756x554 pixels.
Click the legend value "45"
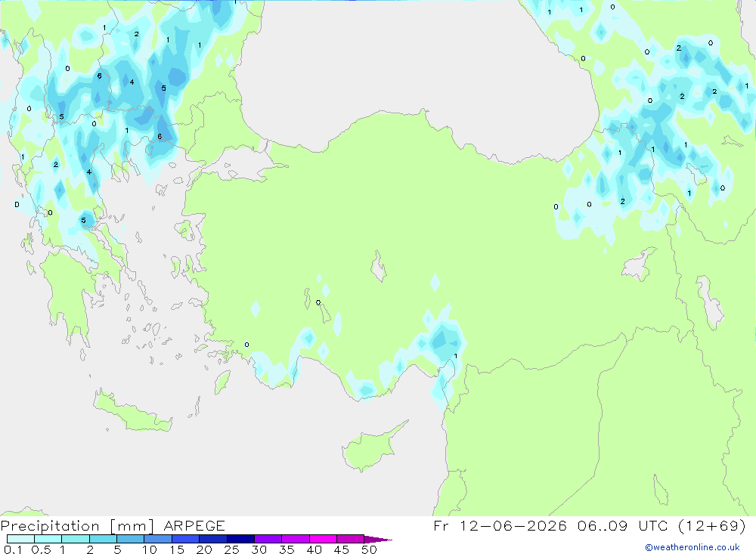[342, 549]
